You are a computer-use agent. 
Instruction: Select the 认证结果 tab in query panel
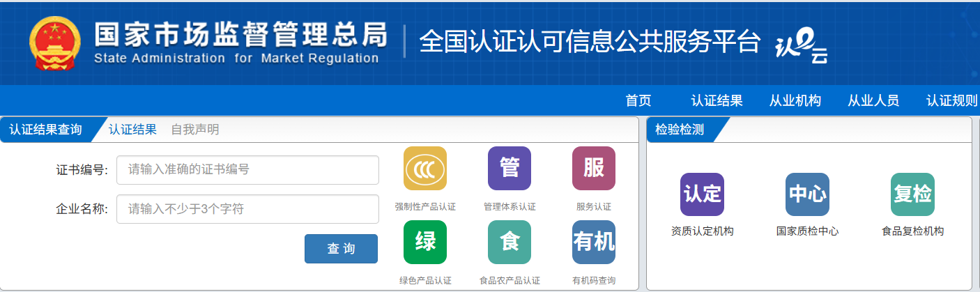tap(132, 130)
